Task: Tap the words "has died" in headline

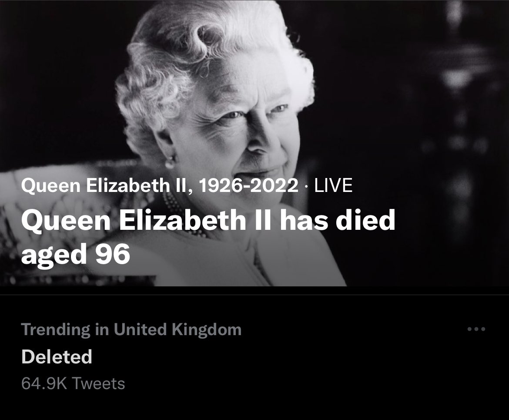Action: [337, 221]
